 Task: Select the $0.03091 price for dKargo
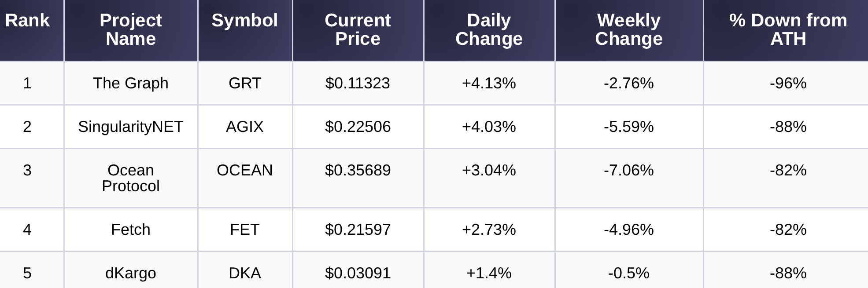(x=358, y=273)
